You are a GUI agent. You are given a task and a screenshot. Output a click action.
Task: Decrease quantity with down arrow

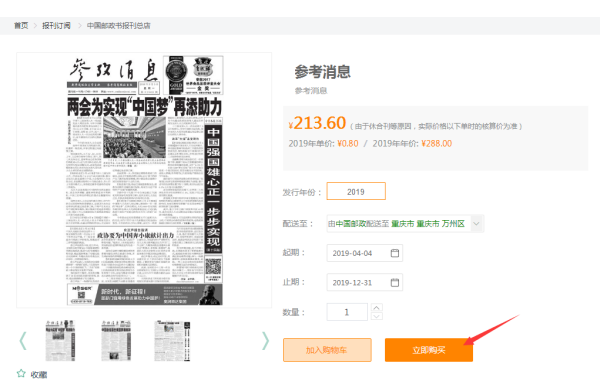point(377,316)
